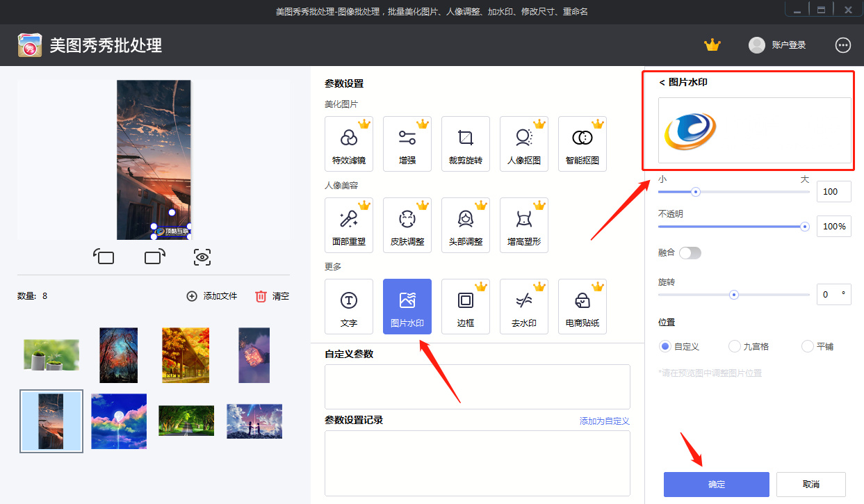The width and height of the screenshot is (864, 504).
Task: Click the 数量: 8 count label
Action: [x=33, y=296]
